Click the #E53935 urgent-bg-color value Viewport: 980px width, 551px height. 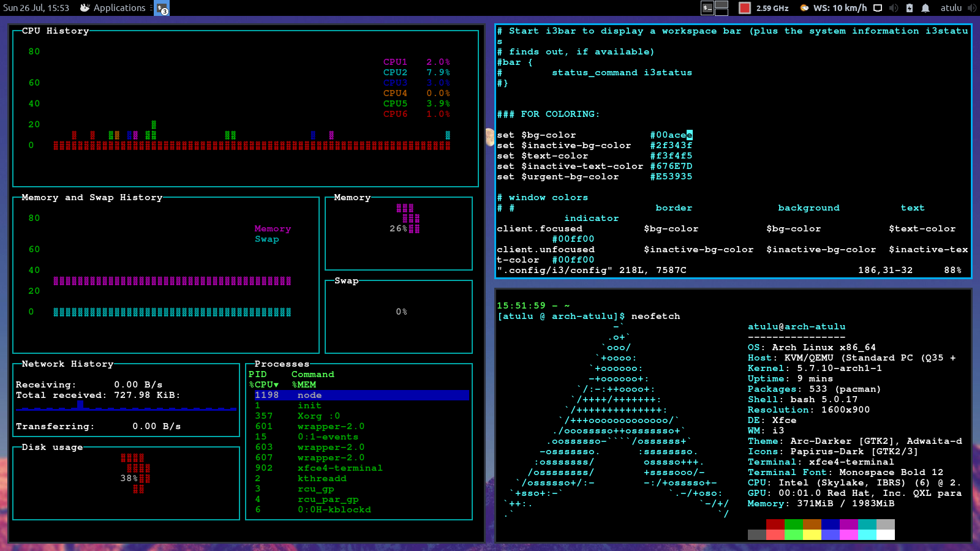tap(671, 177)
